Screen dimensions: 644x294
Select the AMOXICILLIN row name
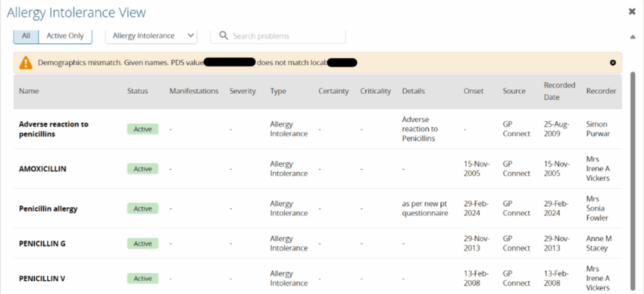[43, 168]
